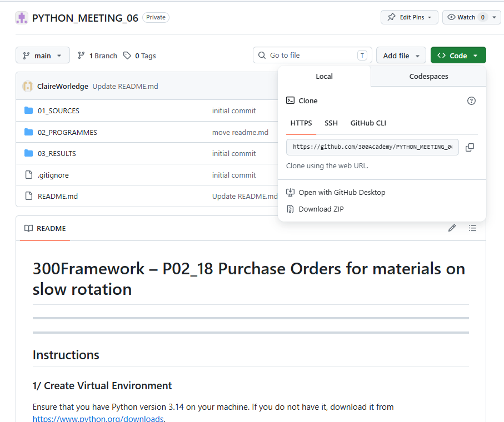The width and height of the screenshot is (504, 422).
Task: Click the Watch count badge 0
Action: click(482, 17)
